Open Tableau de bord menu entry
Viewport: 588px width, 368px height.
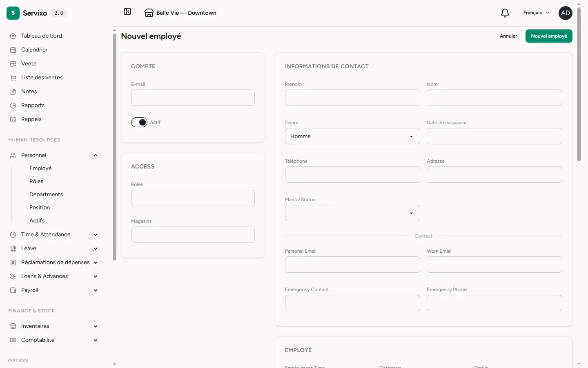(42, 36)
